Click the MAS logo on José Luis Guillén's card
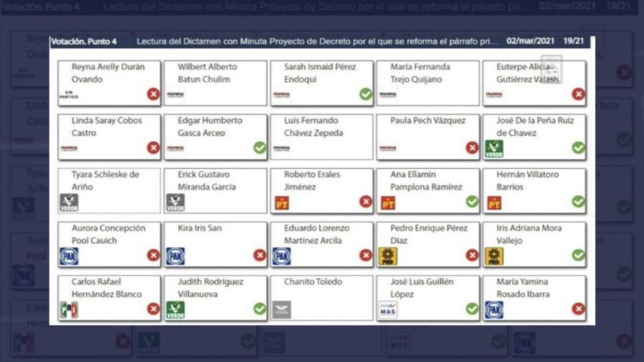Screen dimensions: 644x362 388,310
